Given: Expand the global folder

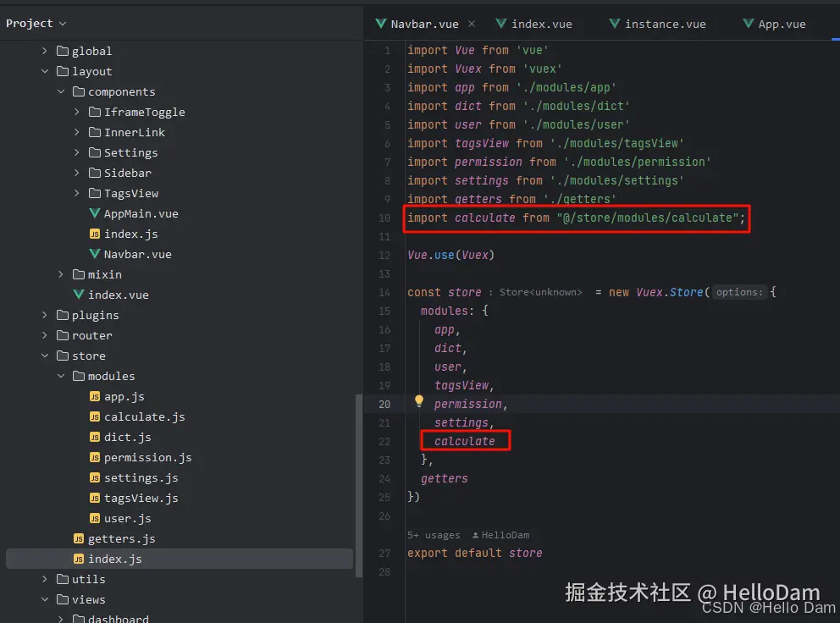Looking at the screenshot, I should coord(45,51).
